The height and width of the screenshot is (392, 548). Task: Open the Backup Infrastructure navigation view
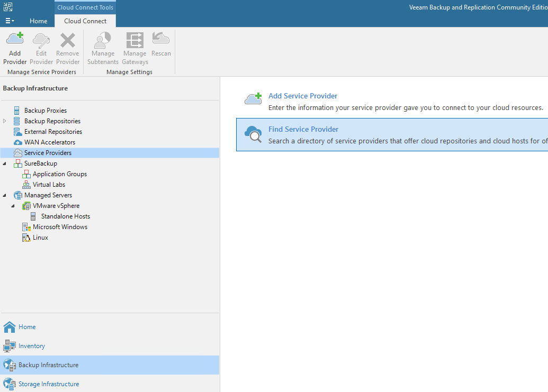pyautogui.click(x=110, y=365)
